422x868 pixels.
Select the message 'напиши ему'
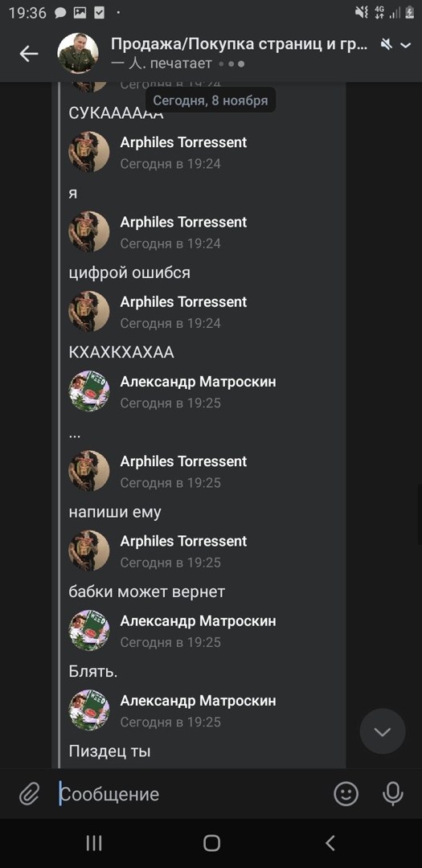click(115, 512)
